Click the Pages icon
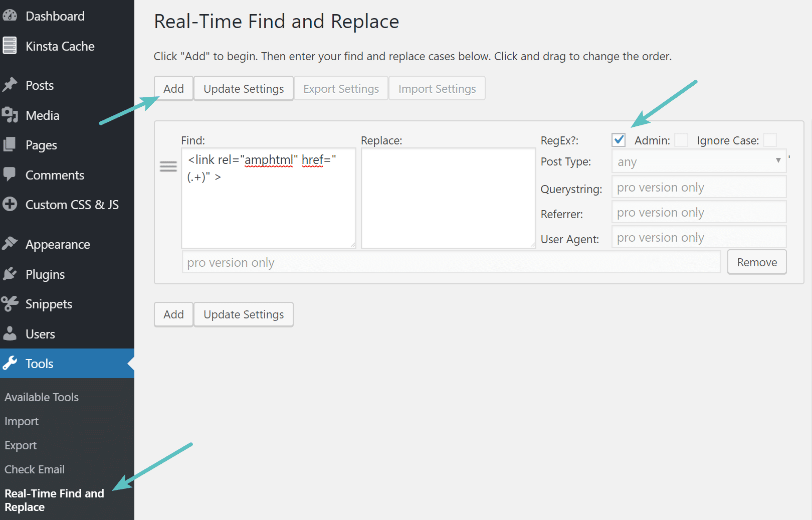This screenshot has height=520, width=812. 10,144
